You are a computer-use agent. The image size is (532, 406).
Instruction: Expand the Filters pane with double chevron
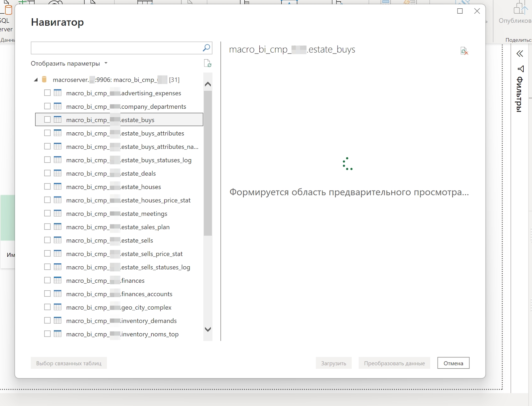click(520, 54)
